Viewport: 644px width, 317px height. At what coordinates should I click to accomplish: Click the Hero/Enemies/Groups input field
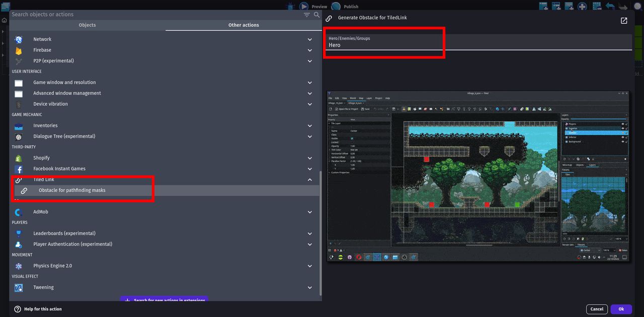click(x=477, y=42)
